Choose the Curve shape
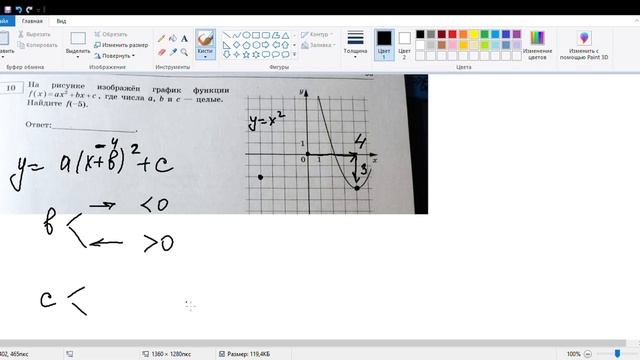This screenshot has height=360, width=640. click(236, 36)
